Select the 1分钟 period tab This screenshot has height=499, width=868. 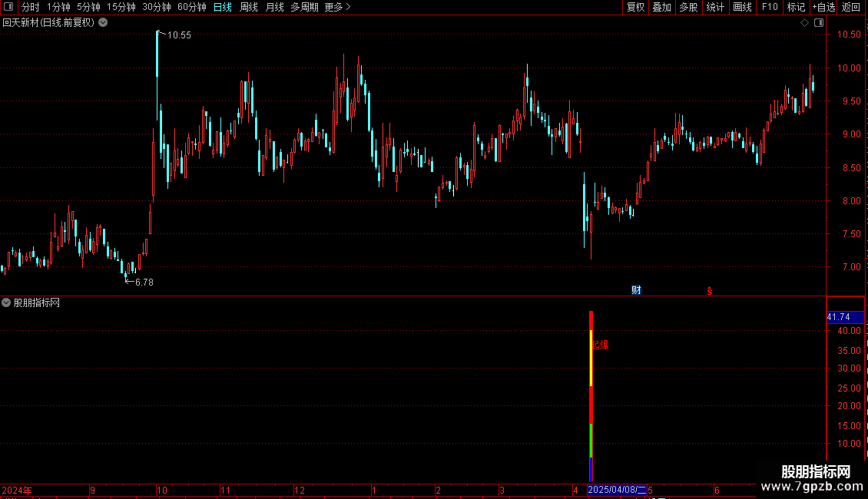(58, 7)
